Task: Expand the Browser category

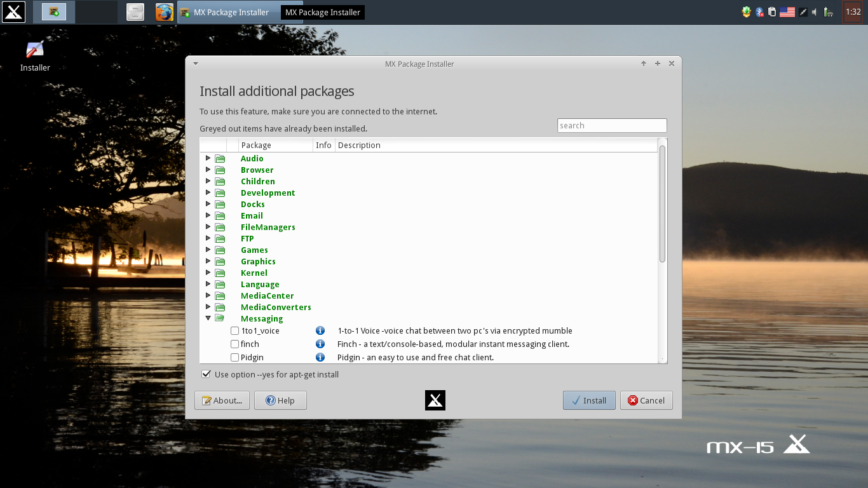Action: pyautogui.click(x=208, y=170)
